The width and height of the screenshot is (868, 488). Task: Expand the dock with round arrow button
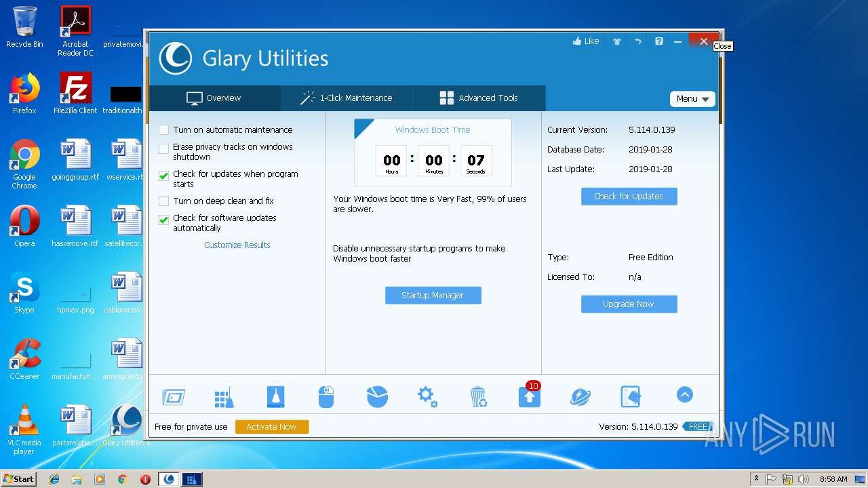[684, 394]
